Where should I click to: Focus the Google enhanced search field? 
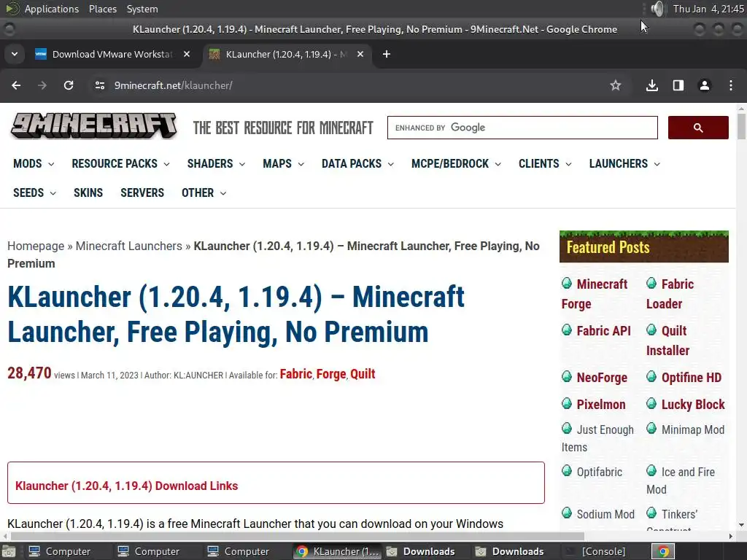522,128
